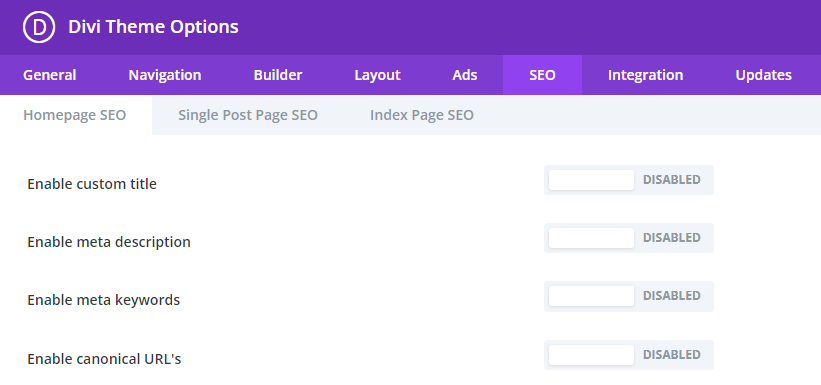The image size is (821, 385).
Task: Select the Ads tab
Action: [x=465, y=75]
